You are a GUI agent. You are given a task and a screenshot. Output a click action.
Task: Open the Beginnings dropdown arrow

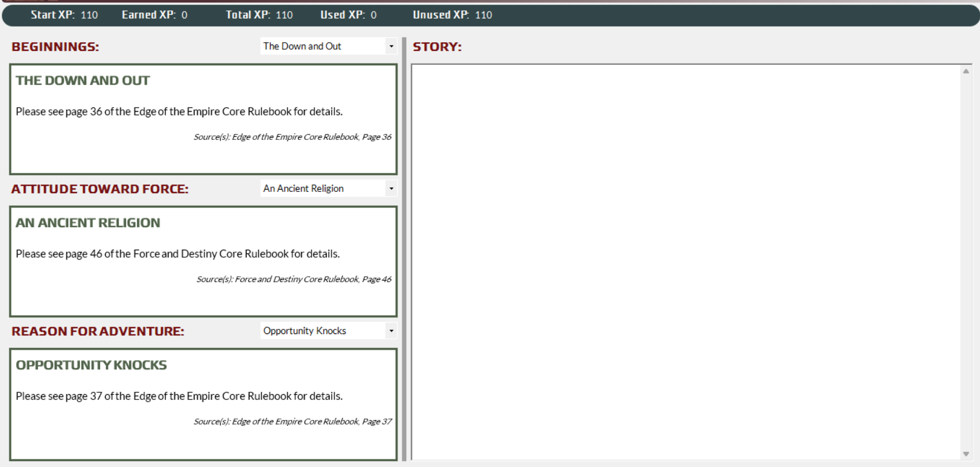391,46
